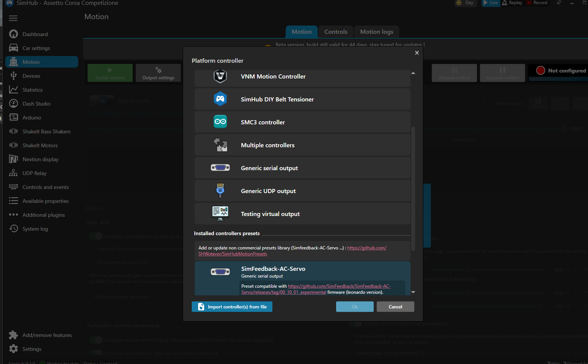Click the Arduino board icon
Screen dimensions: 588x364
(x=14, y=118)
